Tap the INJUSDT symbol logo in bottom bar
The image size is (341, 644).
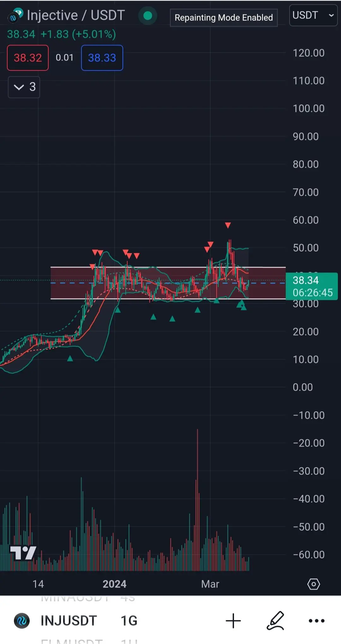tap(22, 621)
